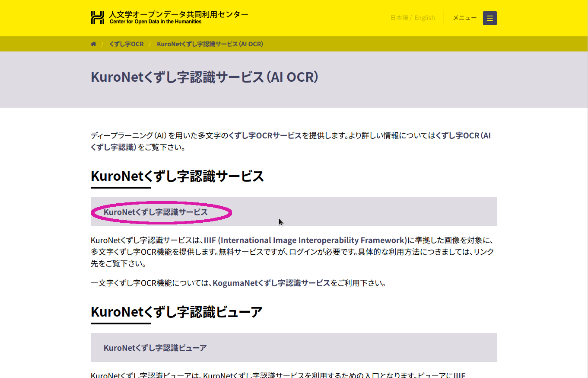The width and height of the screenshot is (588, 378).
Task: Open the International Image Interoperability Framework link
Action: pos(305,240)
